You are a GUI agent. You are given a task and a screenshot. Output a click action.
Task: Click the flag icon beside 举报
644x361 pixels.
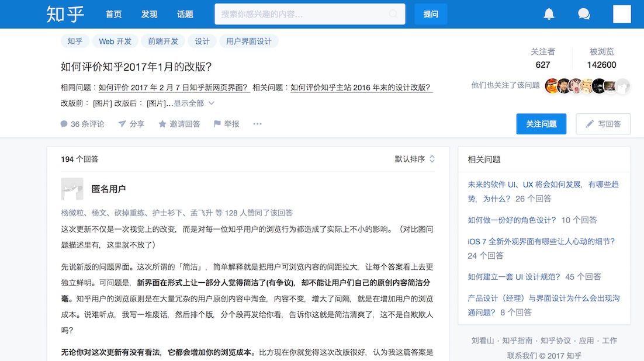(217, 124)
